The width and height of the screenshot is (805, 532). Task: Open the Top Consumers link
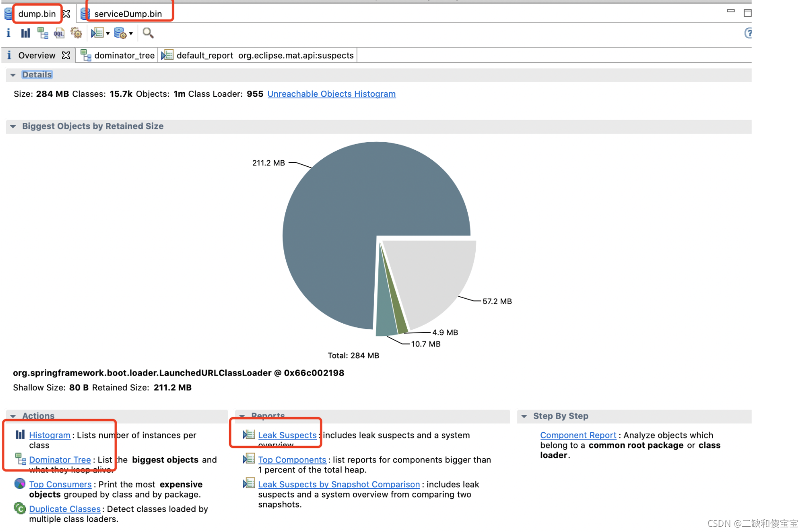(60, 484)
